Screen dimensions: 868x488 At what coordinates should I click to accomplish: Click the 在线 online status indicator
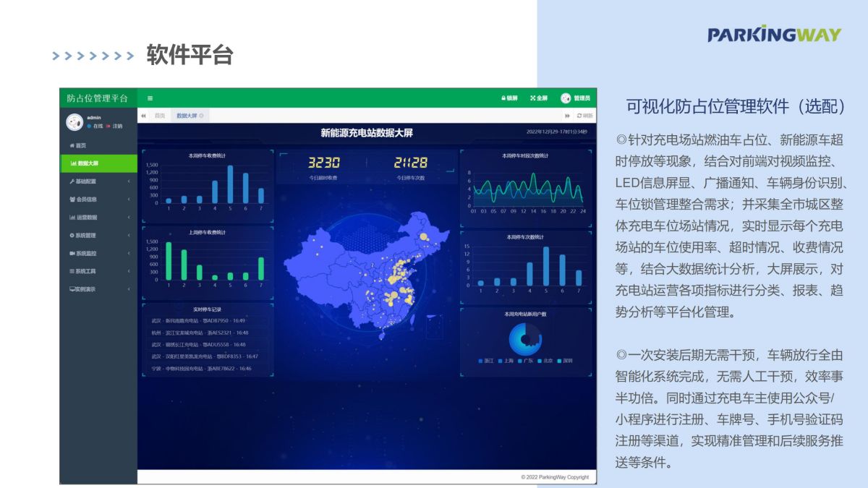[95, 126]
